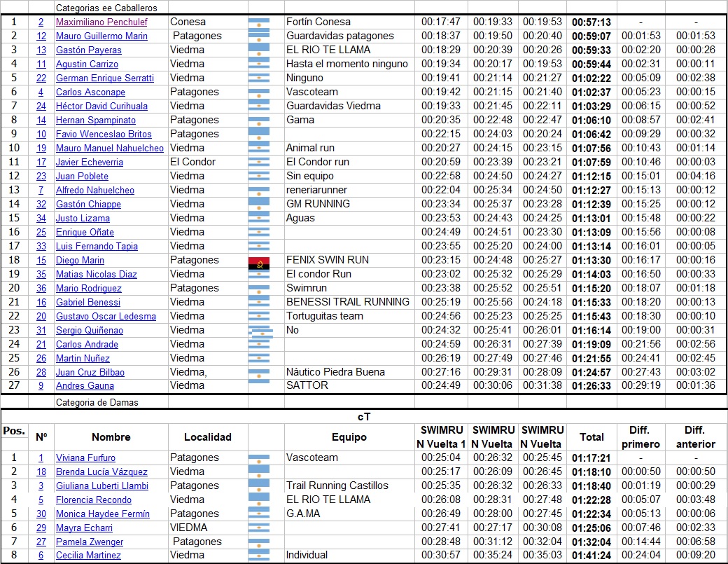The width and height of the screenshot is (728, 564).
Task: Click the Angola flag beside Diego Marin
Action: point(259,265)
